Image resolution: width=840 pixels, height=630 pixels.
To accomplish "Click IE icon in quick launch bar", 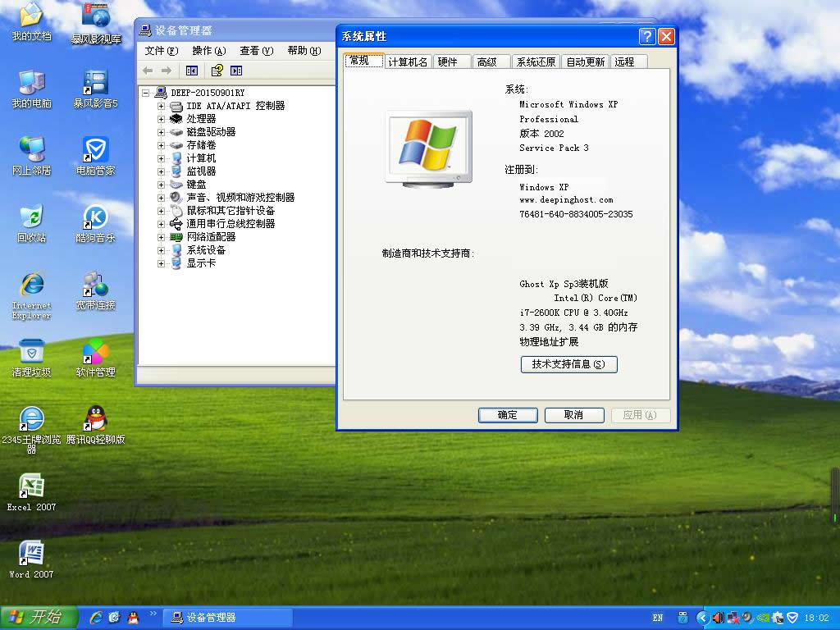I will [x=96, y=618].
